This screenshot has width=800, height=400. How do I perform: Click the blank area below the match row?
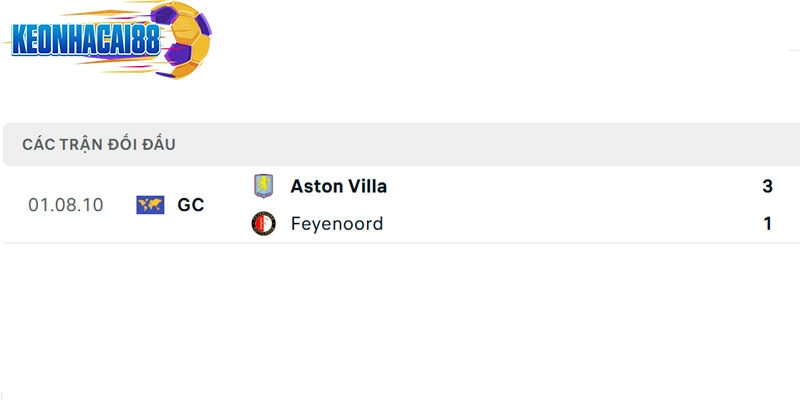[400, 320]
